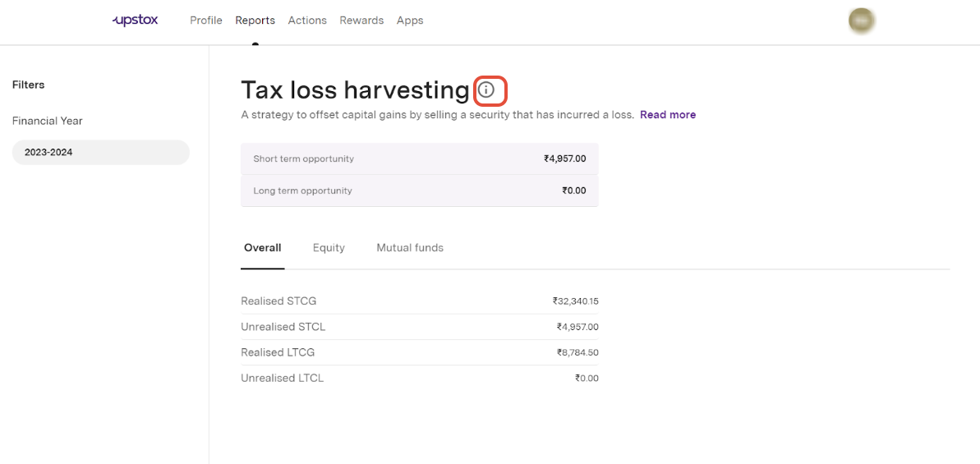Select the Long term opportunity row

pos(419,191)
